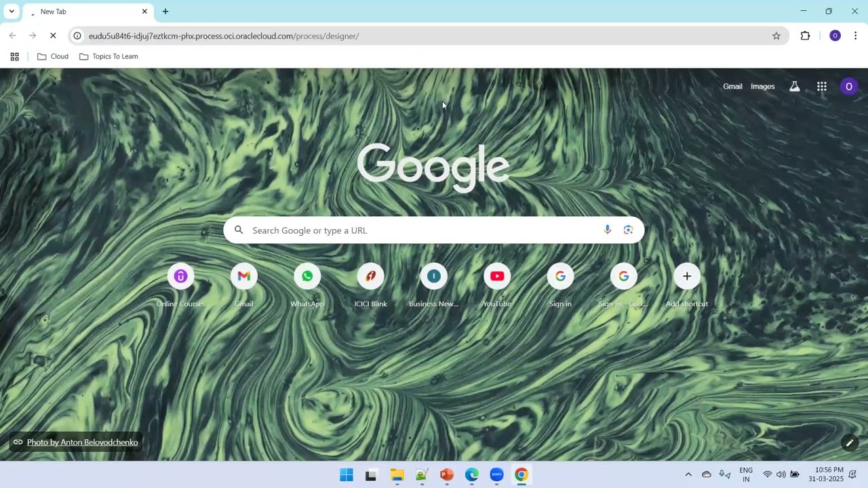Open the Windows Start menu
Image resolution: width=868 pixels, height=488 pixels.
tap(347, 475)
